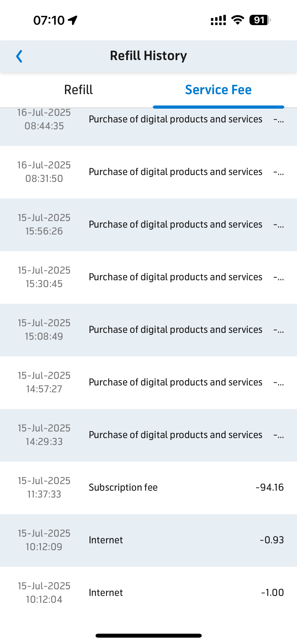
Task: Select the Internet entry charged -0.93
Action: click(x=148, y=540)
